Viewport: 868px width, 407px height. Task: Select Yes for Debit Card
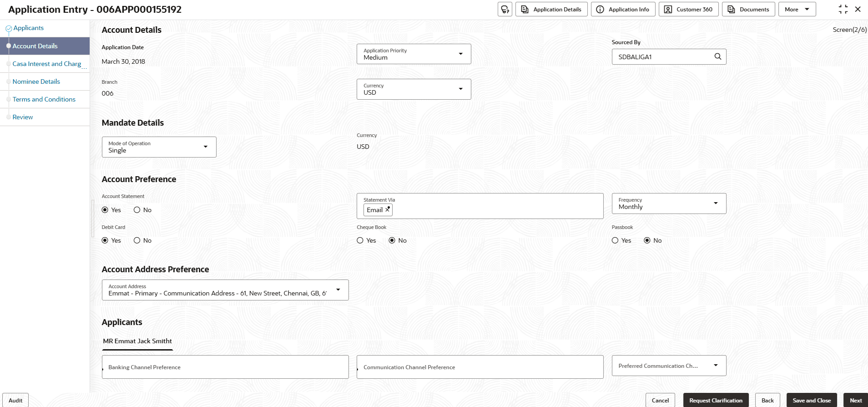(x=105, y=240)
